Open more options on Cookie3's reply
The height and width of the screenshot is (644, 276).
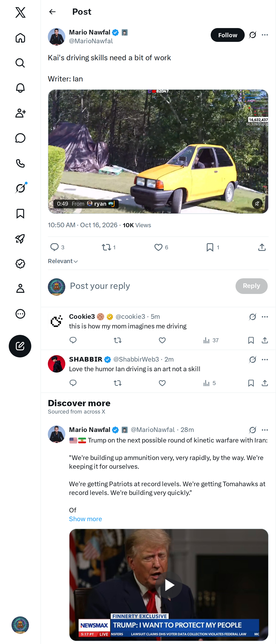click(x=265, y=317)
